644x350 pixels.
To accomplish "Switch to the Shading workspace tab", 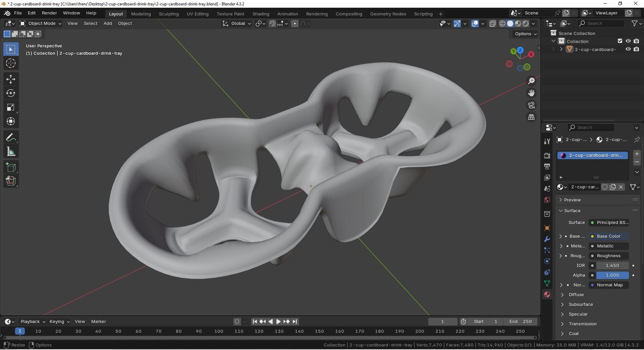I will pos(261,14).
